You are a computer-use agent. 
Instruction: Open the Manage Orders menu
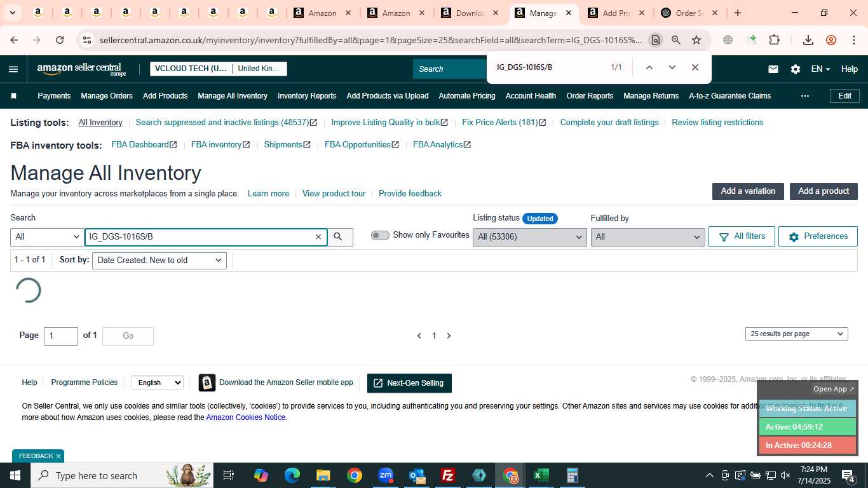(x=107, y=96)
